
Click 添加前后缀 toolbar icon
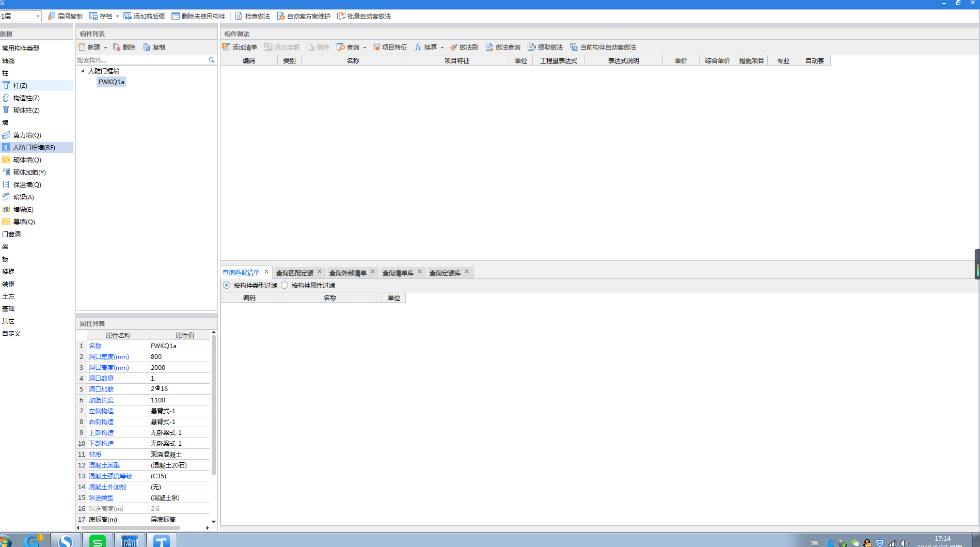pyautogui.click(x=128, y=17)
